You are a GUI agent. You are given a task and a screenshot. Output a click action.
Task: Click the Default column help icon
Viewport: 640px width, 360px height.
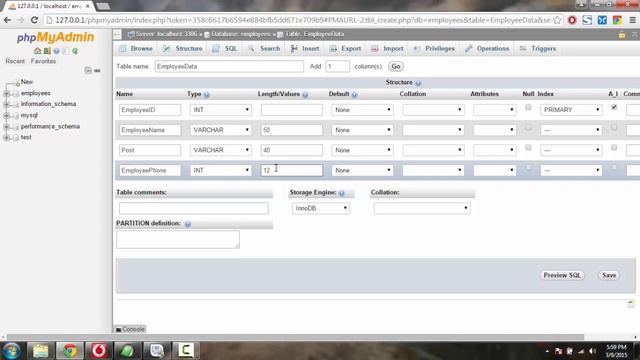354,95
